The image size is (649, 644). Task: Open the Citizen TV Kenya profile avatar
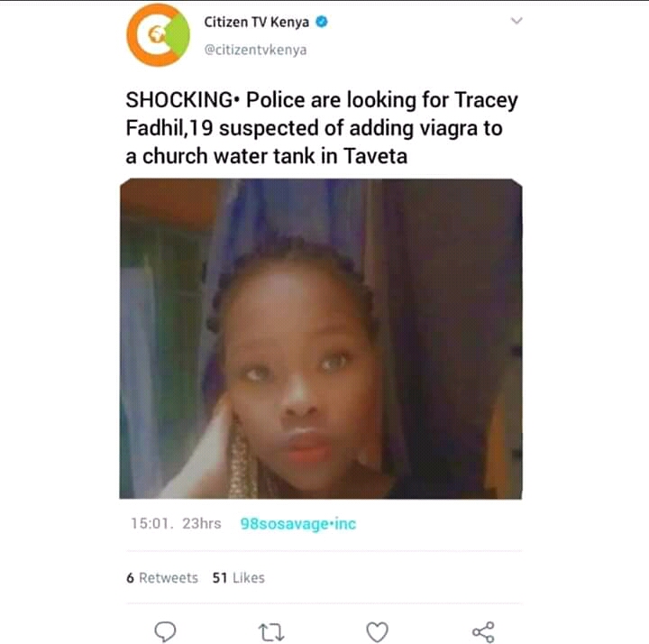pyautogui.click(x=158, y=35)
